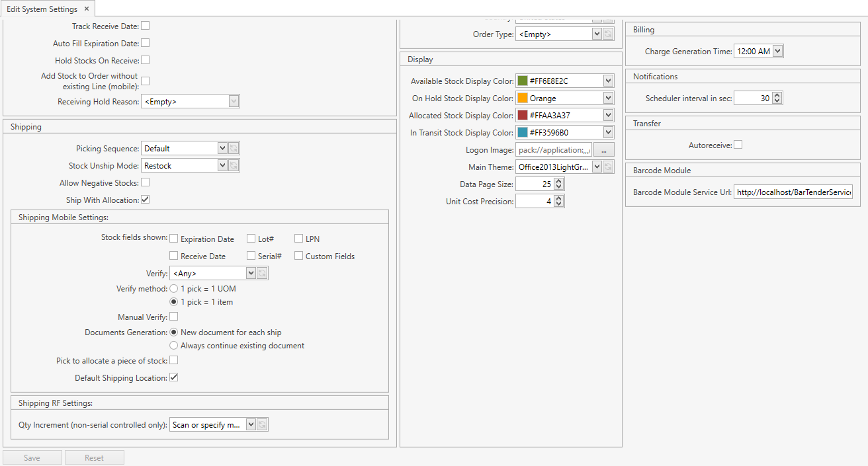
Task: Click the Reset button
Action: pos(94,457)
